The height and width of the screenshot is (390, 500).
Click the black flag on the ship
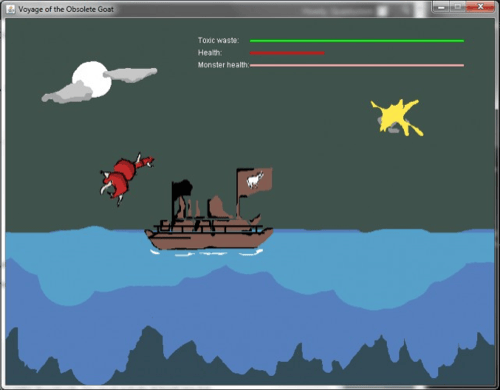[x=182, y=189]
